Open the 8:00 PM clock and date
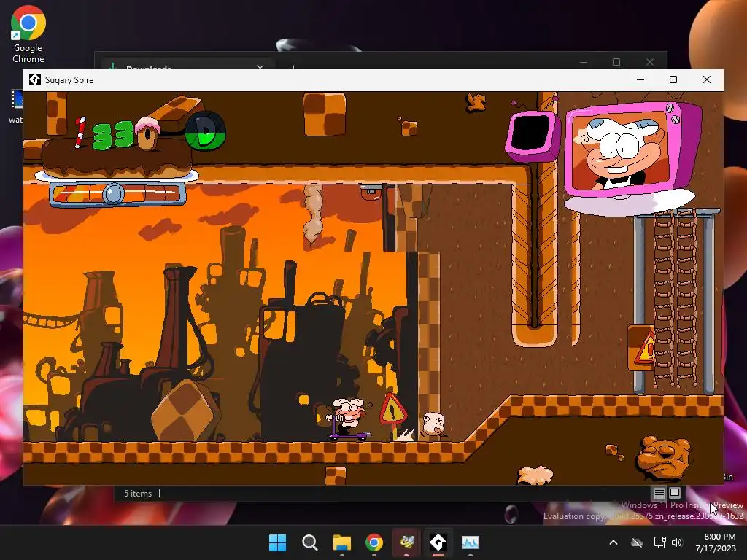This screenshot has width=747, height=560. (716, 542)
